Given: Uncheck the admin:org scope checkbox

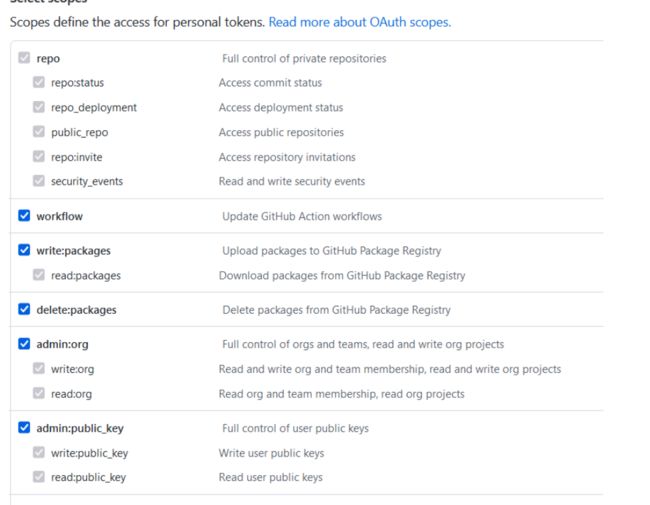Looking at the screenshot, I should click(24, 344).
